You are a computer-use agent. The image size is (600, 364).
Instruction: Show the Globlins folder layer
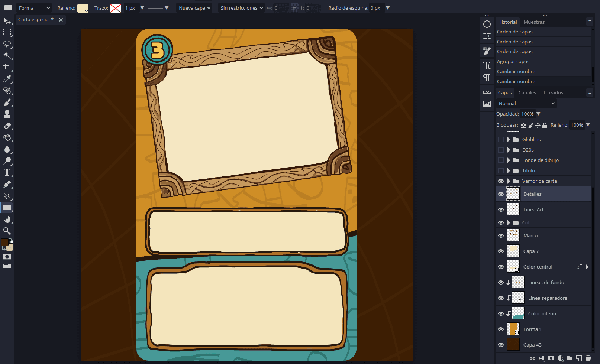click(x=501, y=140)
